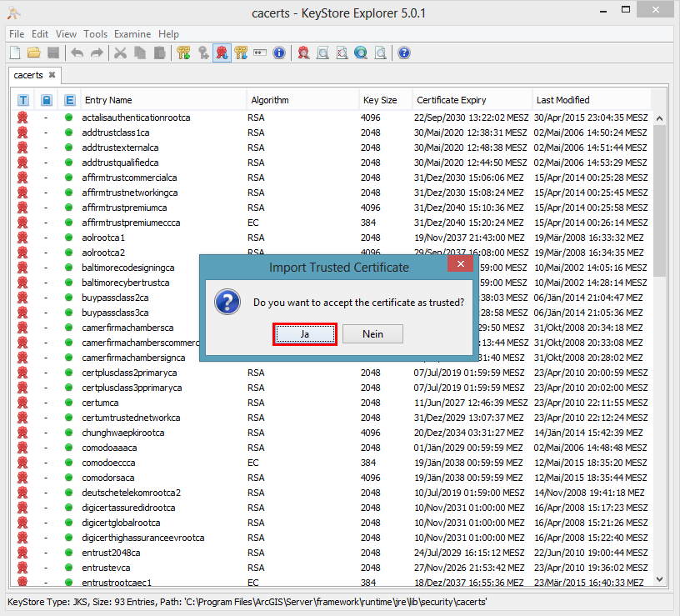Click the Import Key Pair toolbar icon

241,53
